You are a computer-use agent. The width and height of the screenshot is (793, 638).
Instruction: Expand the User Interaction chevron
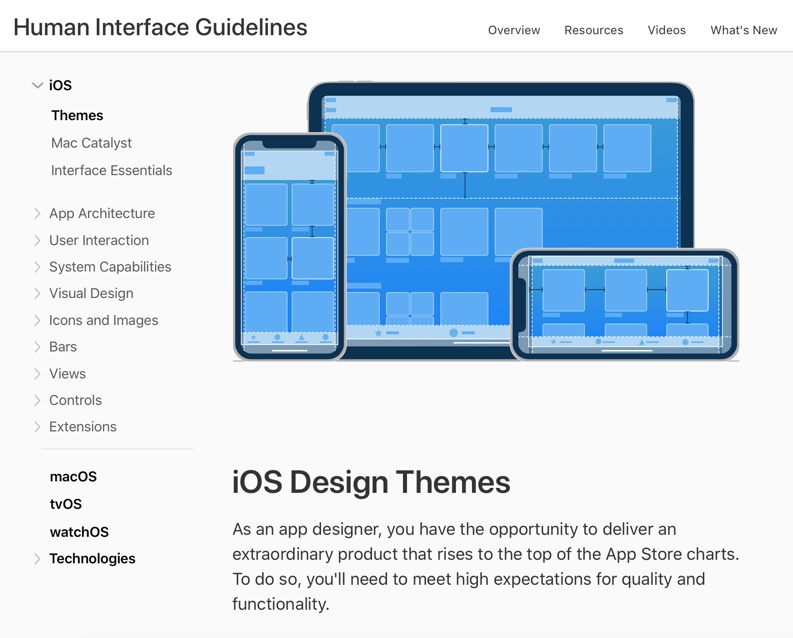coord(37,240)
